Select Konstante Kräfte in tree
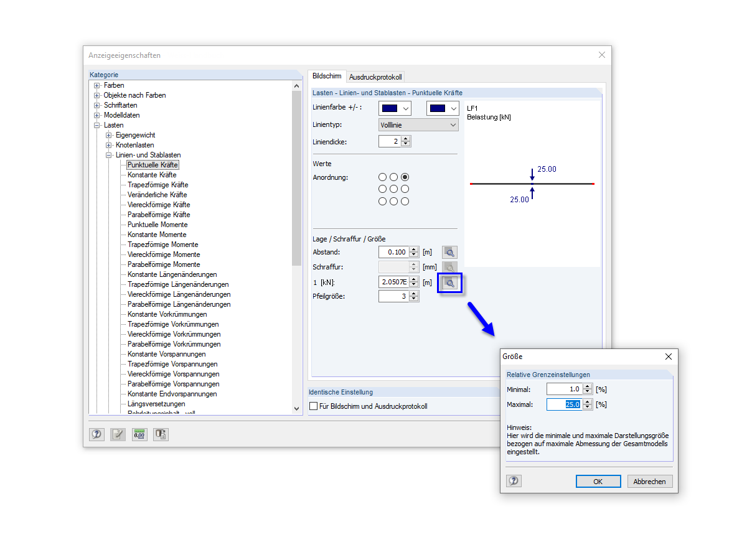Image resolution: width=747 pixels, height=560 pixels. pos(152,175)
